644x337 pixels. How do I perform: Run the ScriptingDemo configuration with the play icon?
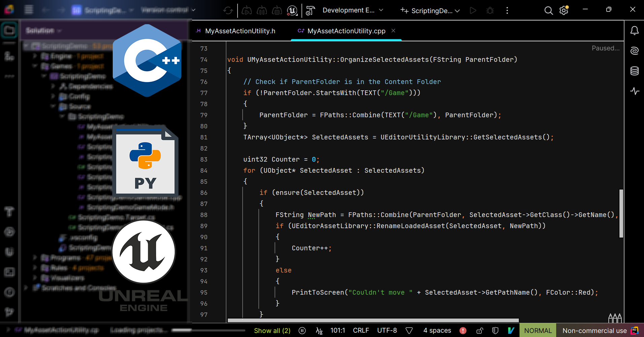coord(473,10)
